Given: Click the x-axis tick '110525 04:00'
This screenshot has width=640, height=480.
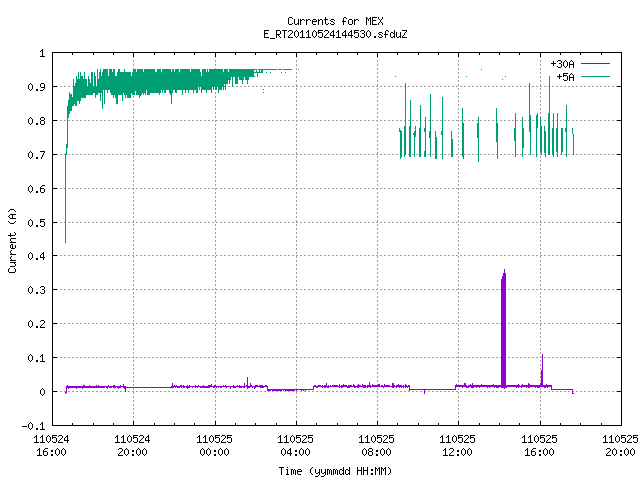Looking at the screenshot, I should pyautogui.click(x=296, y=445).
